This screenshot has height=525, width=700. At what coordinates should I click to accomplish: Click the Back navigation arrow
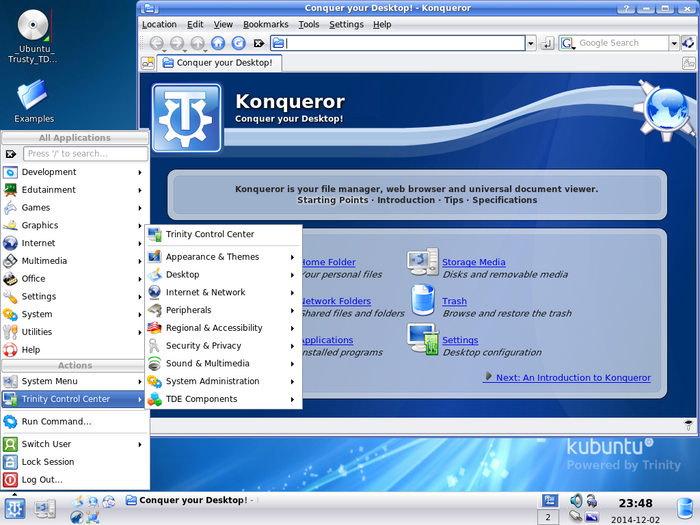(156, 43)
